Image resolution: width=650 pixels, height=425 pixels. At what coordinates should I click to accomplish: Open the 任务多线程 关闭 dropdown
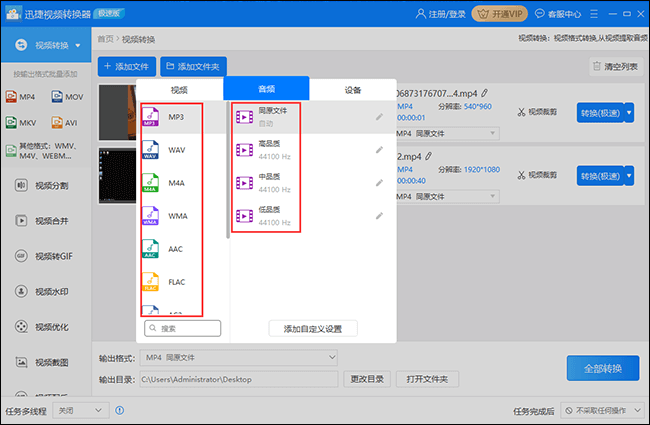pyautogui.click(x=81, y=410)
